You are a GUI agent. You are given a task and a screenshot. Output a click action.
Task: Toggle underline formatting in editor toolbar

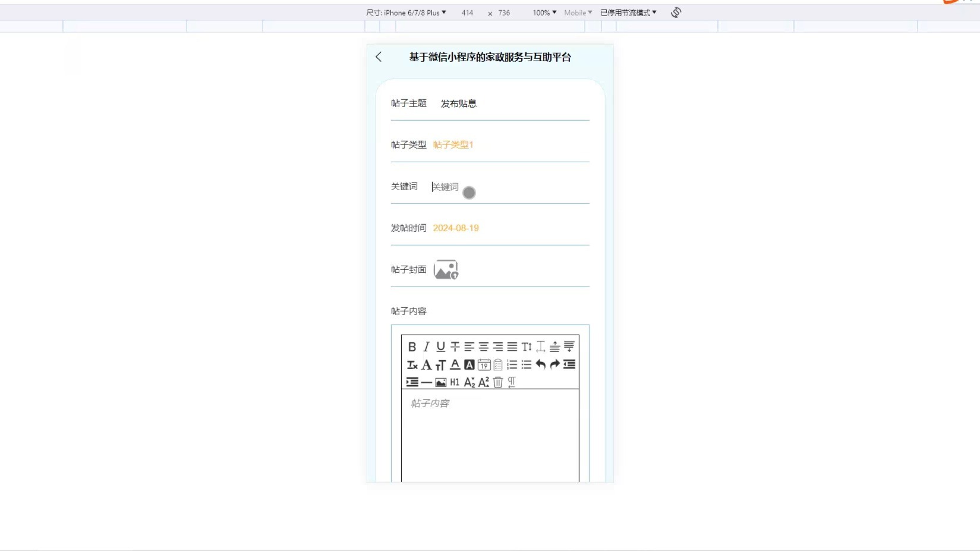(x=440, y=347)
